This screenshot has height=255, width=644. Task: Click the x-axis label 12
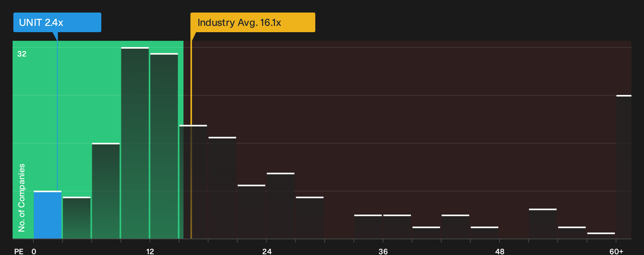150,251
